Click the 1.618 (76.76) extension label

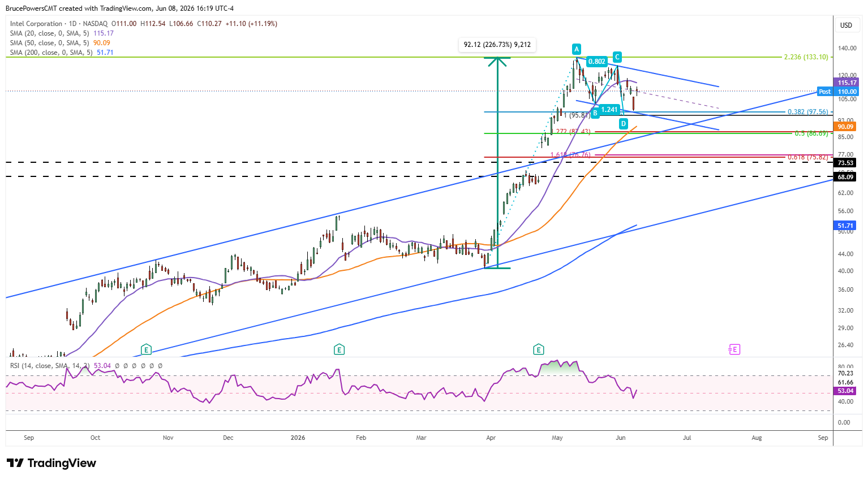pyautogui.click(x=570, y=155)
